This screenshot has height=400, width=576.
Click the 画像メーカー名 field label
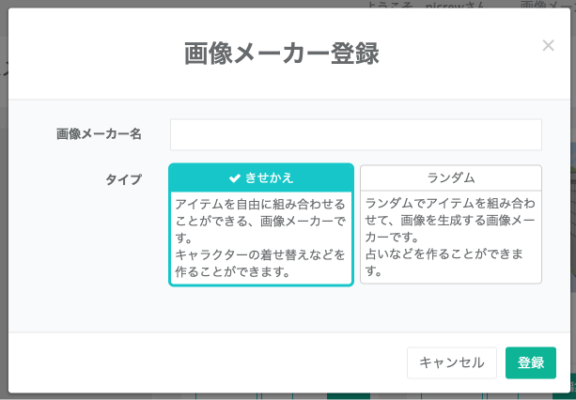coord(99,134)
